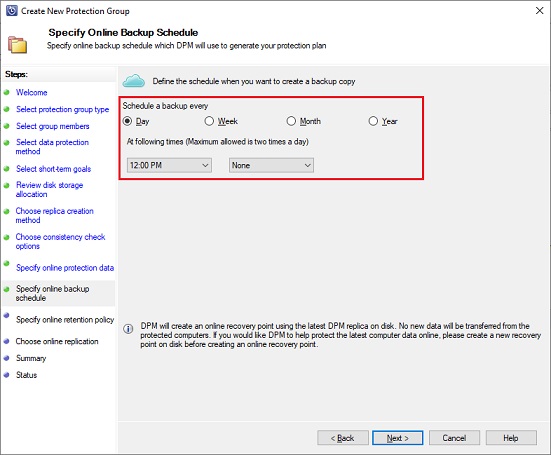Image resolution: width=551 pixels, height=455 pixels.
Task: Click the folder icon beside the wizard heading
Action: point(17,45)
